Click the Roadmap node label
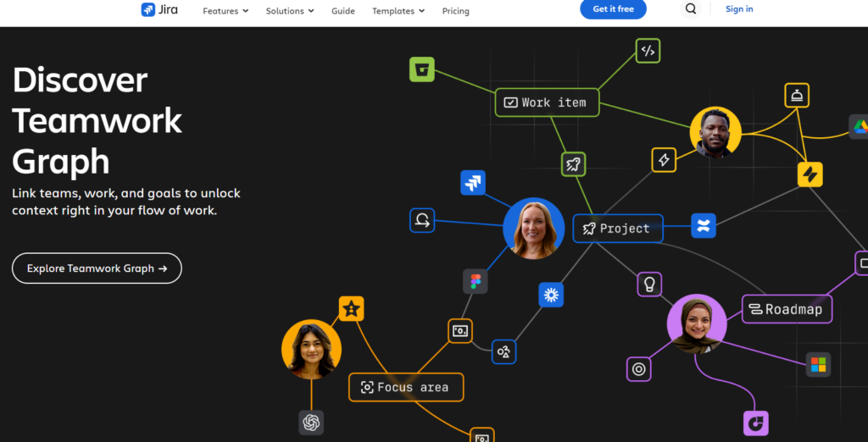The height and width of the screenshot is (442, 868). tap(787, 309)
